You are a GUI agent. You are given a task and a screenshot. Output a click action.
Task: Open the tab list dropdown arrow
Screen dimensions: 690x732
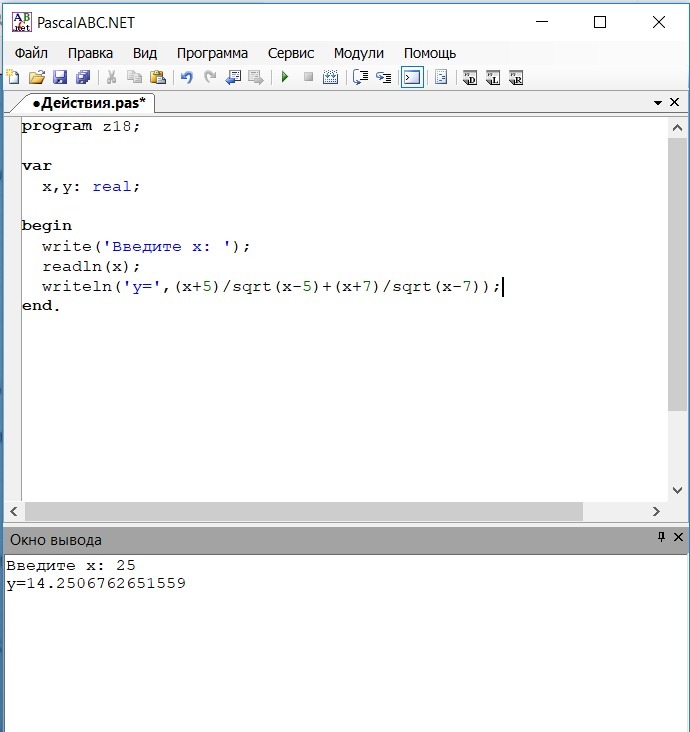click(658, 103)
